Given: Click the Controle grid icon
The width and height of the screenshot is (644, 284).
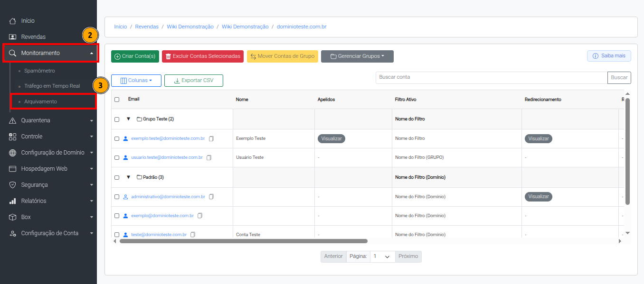Looking at the screenshot, I should click(x=13, y=137).
